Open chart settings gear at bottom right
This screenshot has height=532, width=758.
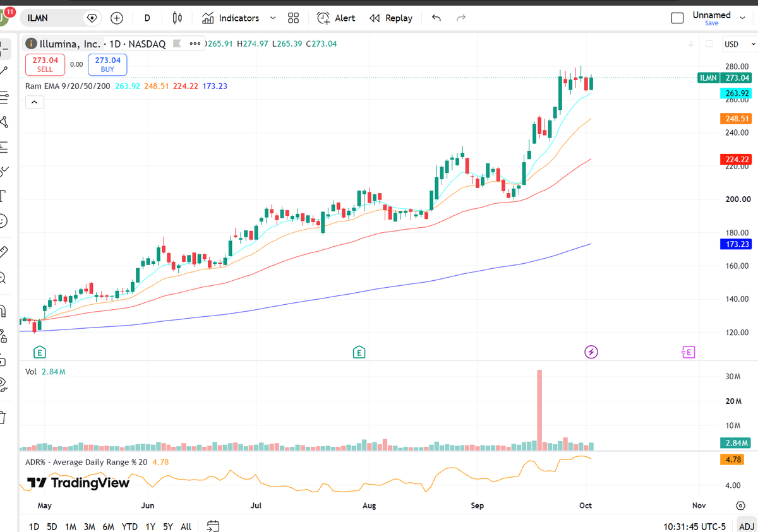pyautogui.click(x=740, y=505)
